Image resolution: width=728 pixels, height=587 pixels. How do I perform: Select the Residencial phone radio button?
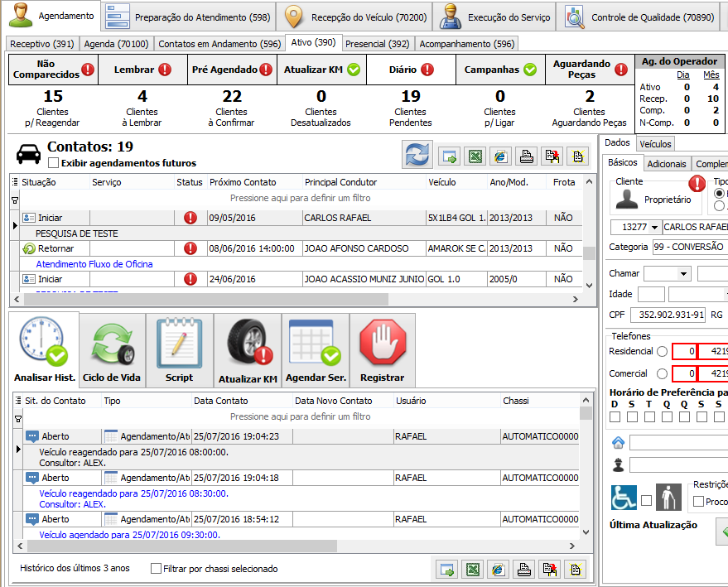tap(662, 351)
